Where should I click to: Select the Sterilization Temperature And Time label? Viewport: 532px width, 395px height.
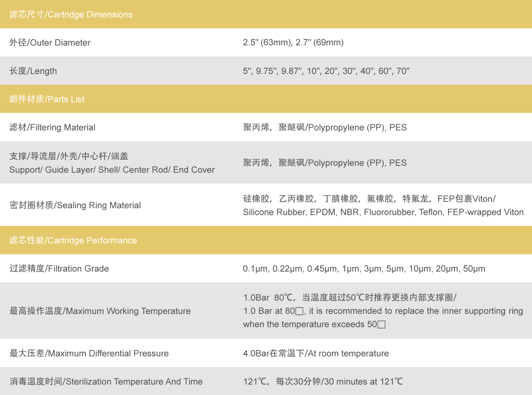[x=106, y=381]
